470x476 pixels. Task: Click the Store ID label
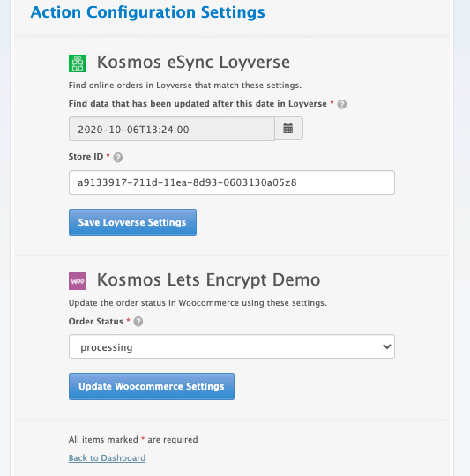point(86,157)
